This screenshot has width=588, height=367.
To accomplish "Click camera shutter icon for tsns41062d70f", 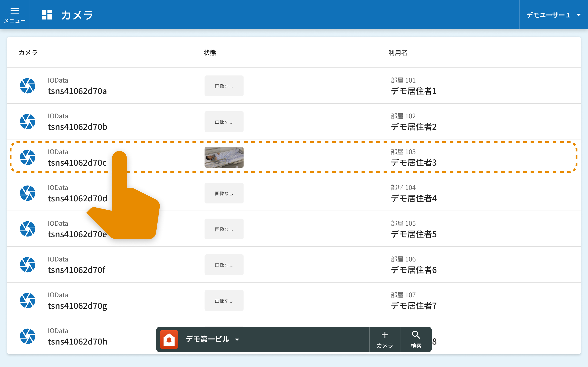I will click(28, 264).
